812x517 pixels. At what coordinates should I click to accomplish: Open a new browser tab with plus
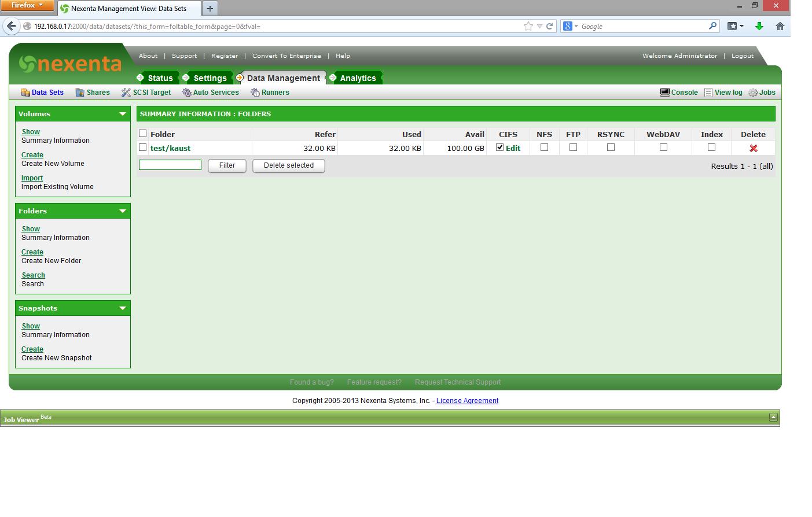[210, 9]
